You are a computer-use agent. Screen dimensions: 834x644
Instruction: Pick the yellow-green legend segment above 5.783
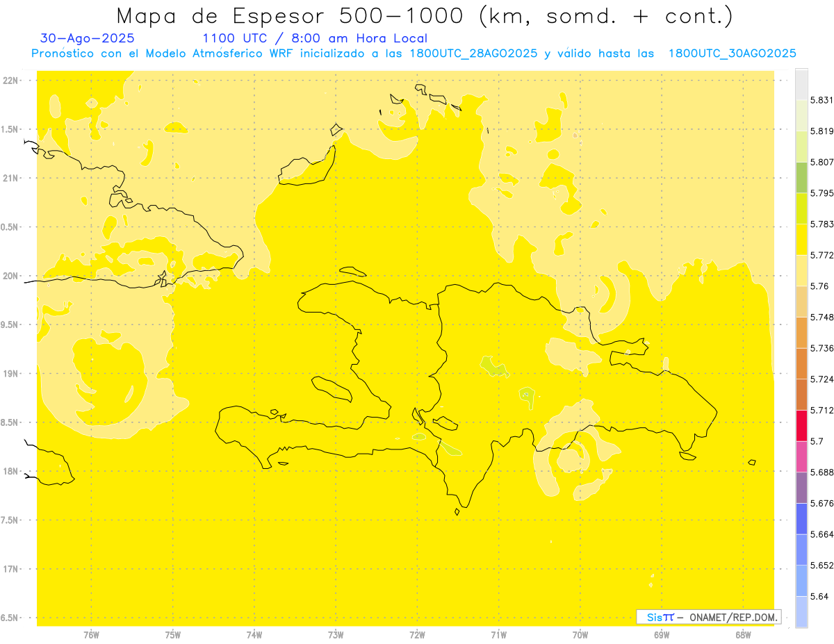click(x=801, y=208)
